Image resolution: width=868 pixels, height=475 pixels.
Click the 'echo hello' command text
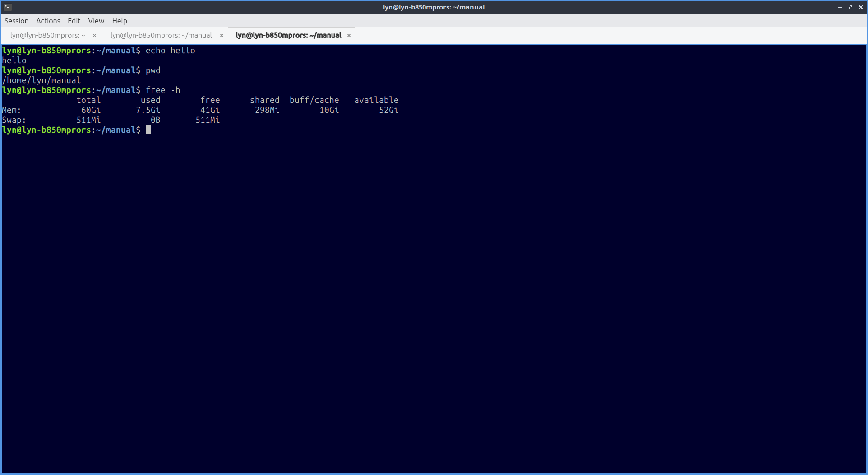click(170, 51)
